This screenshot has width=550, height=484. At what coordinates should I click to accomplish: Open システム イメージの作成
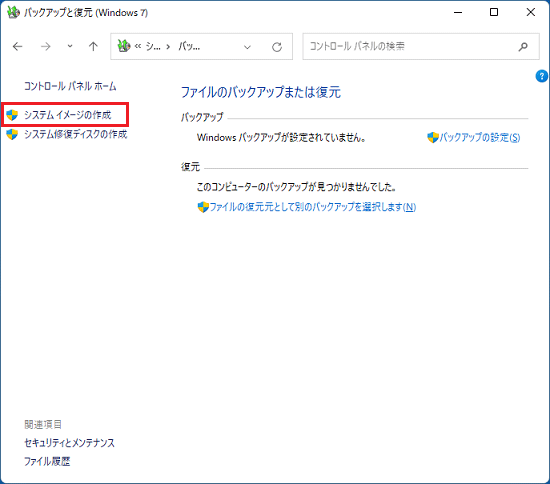67,115
